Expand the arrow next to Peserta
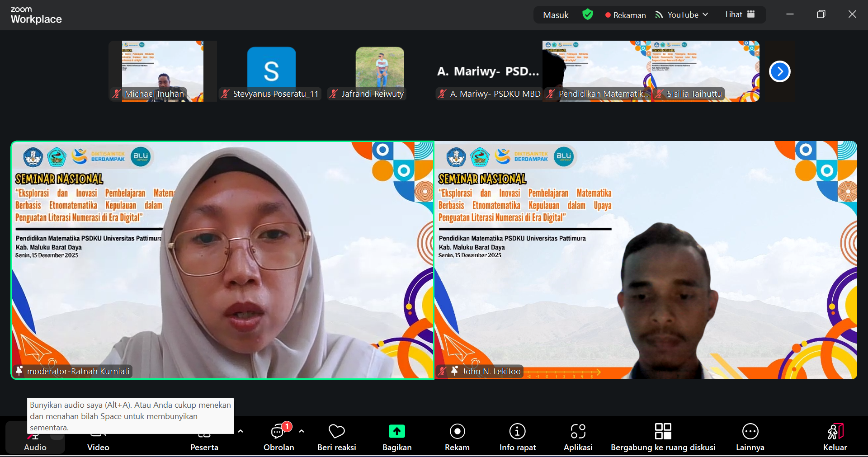The image size is (868, 457). [x=241, y=431]
